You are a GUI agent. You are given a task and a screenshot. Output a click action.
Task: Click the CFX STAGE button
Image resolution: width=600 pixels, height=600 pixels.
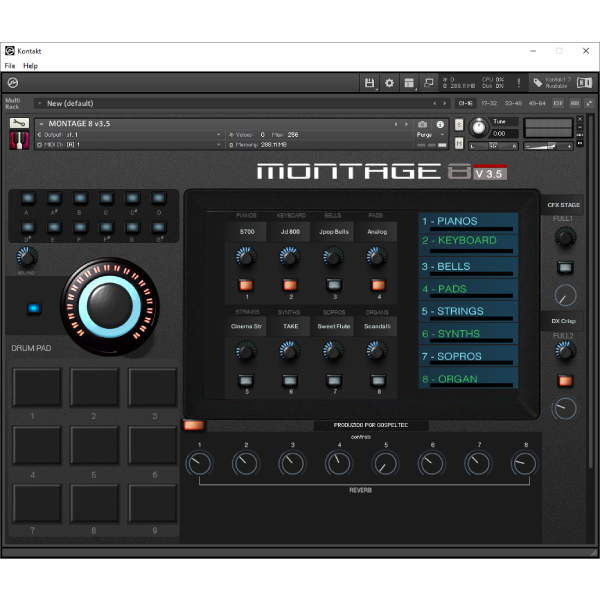563,205
